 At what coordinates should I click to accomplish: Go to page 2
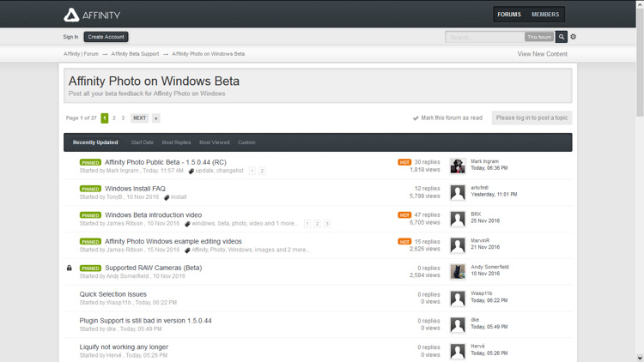[113, 118]
